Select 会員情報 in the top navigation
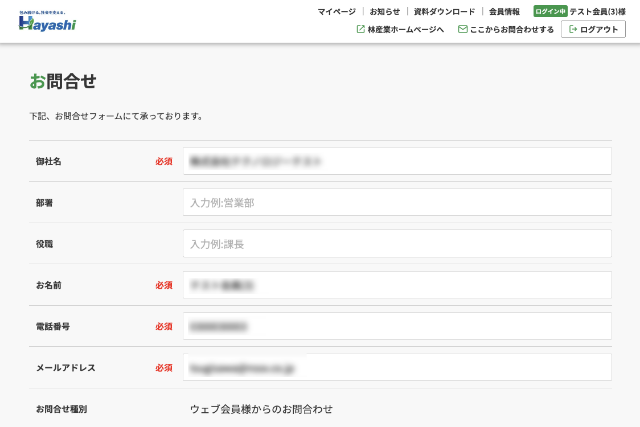This screenshot has width=640, height=427. pos(504,11)
